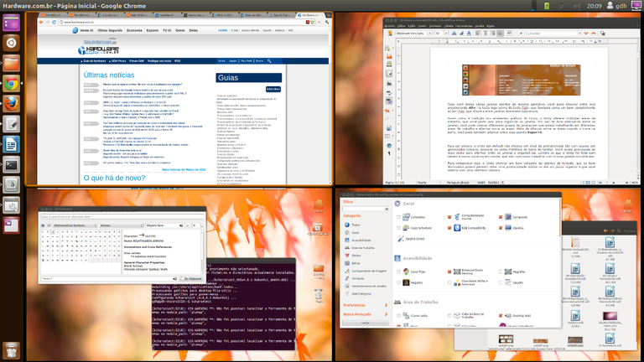Open Google Chrome from the launcher
This screenshot has height=362, width=644.
pyautogui.click(x=12, y=84)
